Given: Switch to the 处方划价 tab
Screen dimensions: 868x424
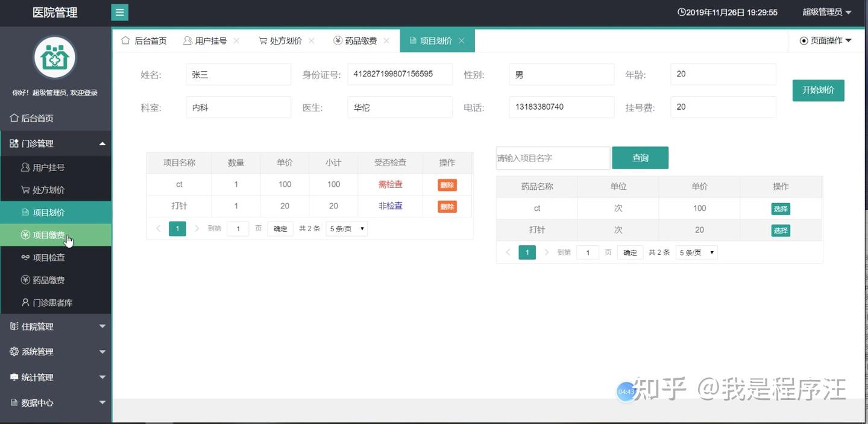Looking at the screenshot, I should coord(280,40).
